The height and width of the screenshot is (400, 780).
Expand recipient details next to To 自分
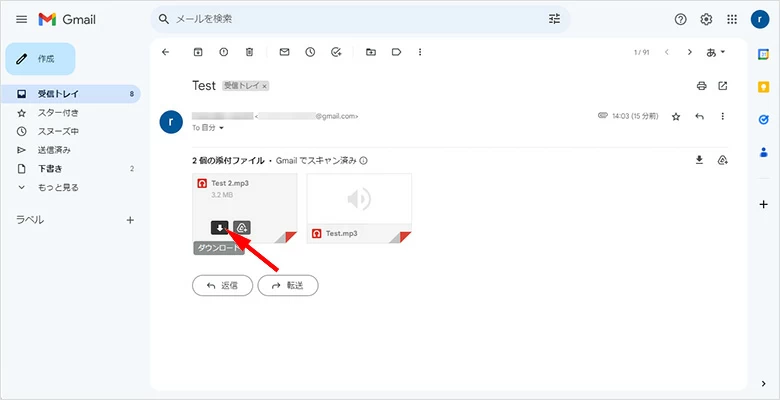[x=222, y=128]
